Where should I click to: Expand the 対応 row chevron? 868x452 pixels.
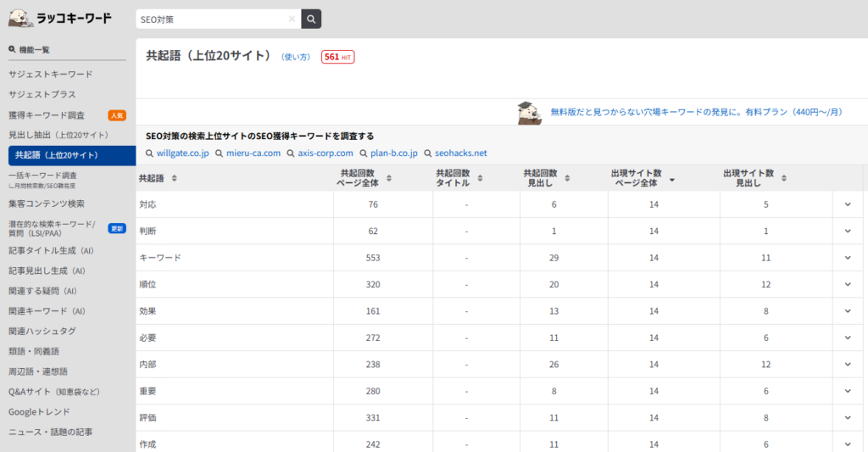[x=848, y=204]
